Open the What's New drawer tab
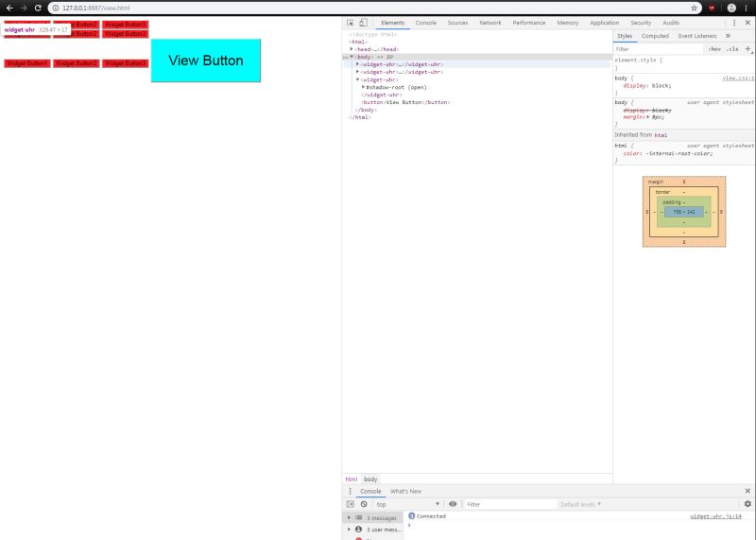The height and width of the screenshot is (540, 756). [x=405, y=491]
